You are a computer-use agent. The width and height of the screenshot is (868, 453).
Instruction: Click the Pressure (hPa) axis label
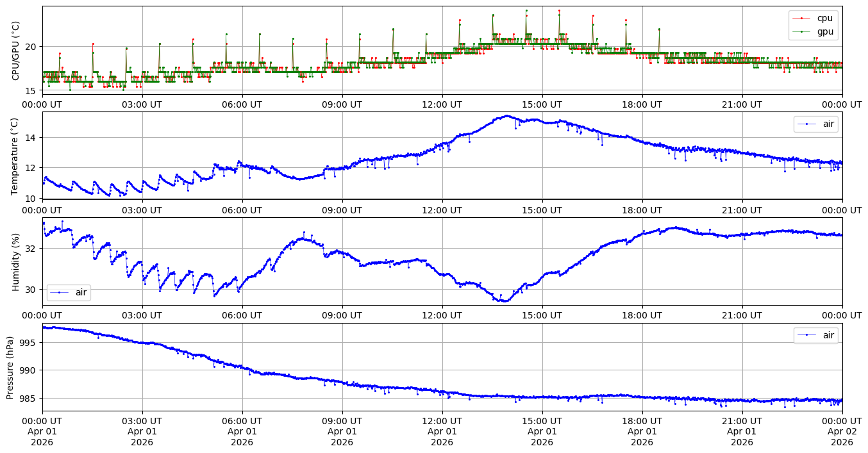[10, 367]
